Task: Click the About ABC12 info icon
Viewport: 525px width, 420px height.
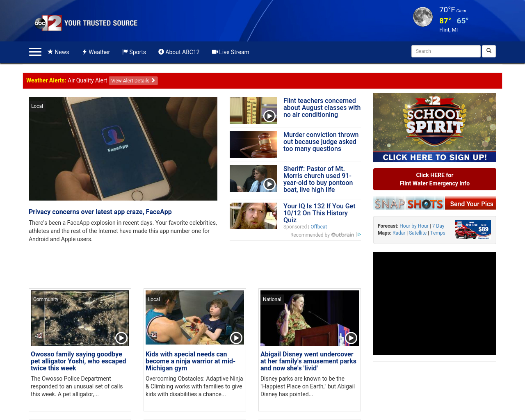Action: pyautogui.click(x=160, y=51)
